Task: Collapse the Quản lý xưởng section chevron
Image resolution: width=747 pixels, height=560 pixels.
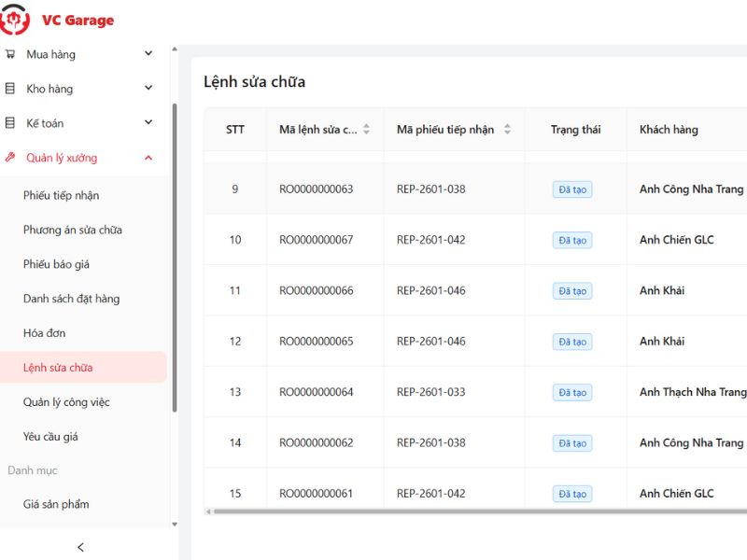Action: click(148, 158)
